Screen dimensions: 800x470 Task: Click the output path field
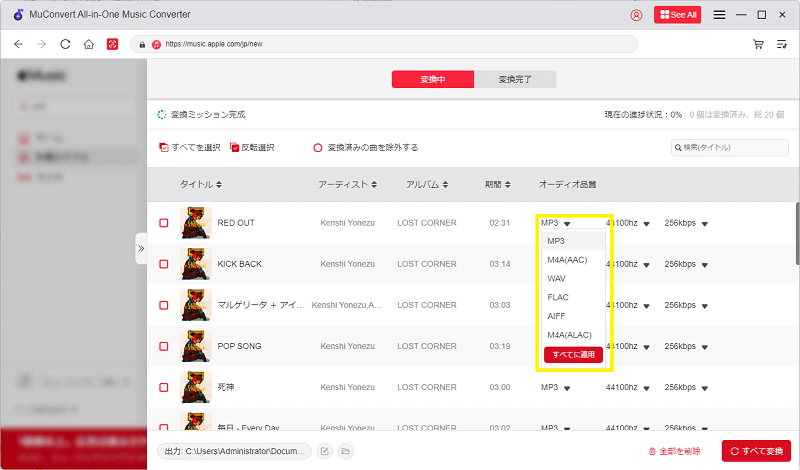point(235,451)
